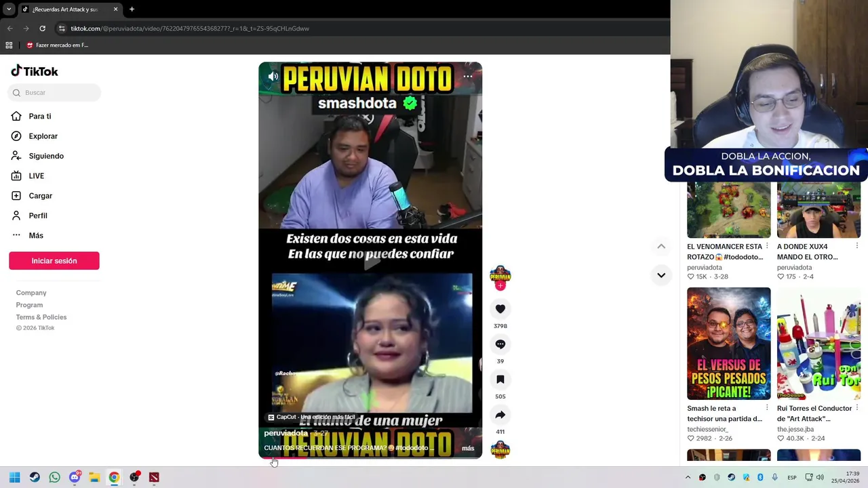Show hidden system tray icons
This screenshot has width=868, height=488.
pos(688,477)
